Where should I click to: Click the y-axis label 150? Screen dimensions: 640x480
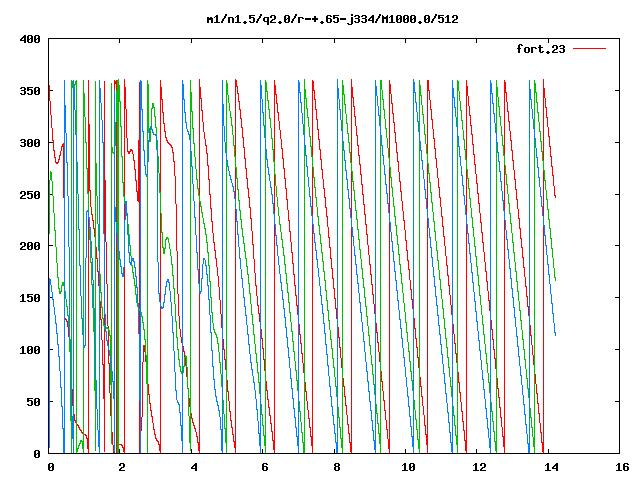(x=30, y=298)
